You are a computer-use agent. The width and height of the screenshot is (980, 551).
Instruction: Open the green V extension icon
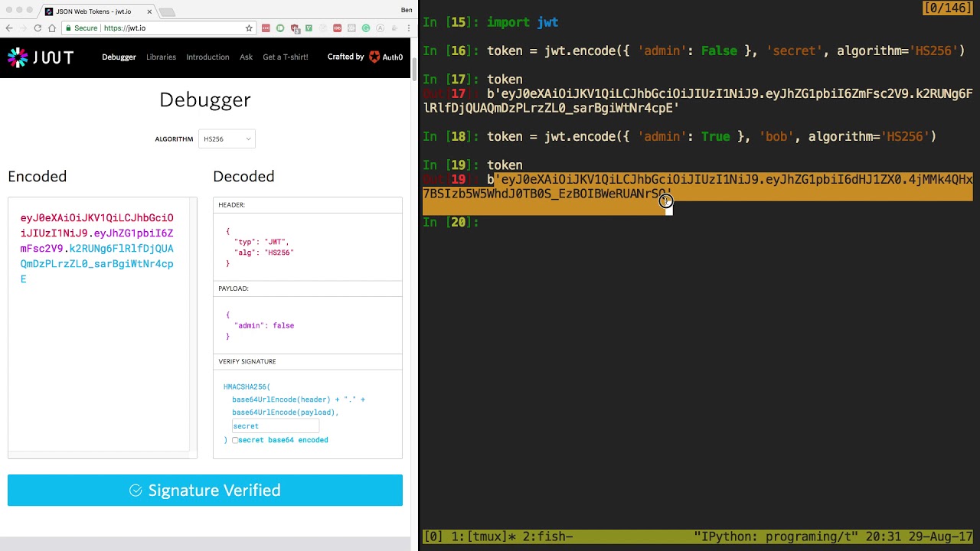point(309,28)
